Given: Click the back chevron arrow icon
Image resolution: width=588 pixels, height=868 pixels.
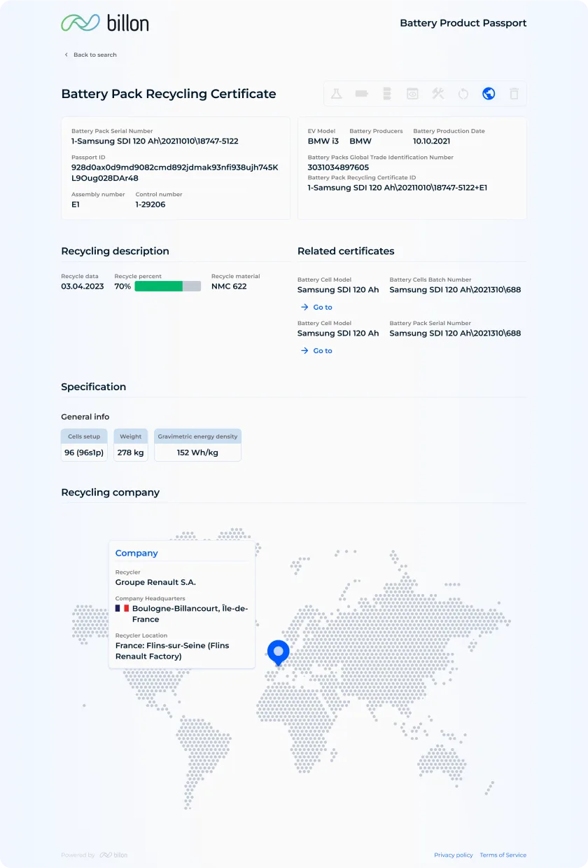Looking at the screenshot, I should (x=66, y=55).
